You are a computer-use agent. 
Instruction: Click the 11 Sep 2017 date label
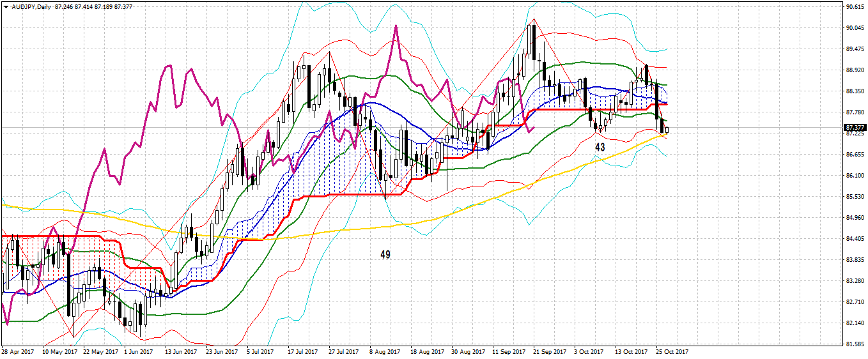509,352
